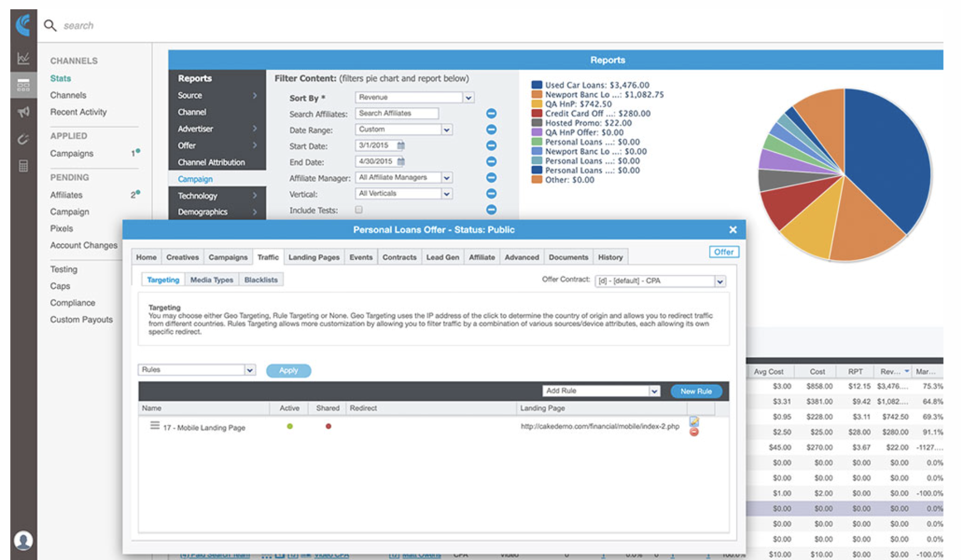961x560 pixels.
Task: Click the megaphone sidebar icon
Action: click(23, 112)
